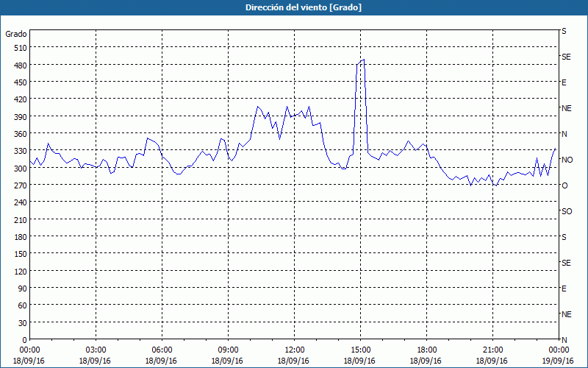Click the 90 y-axis value
Image resolution: width=588 pixels, height=368 pixels.
23,289
